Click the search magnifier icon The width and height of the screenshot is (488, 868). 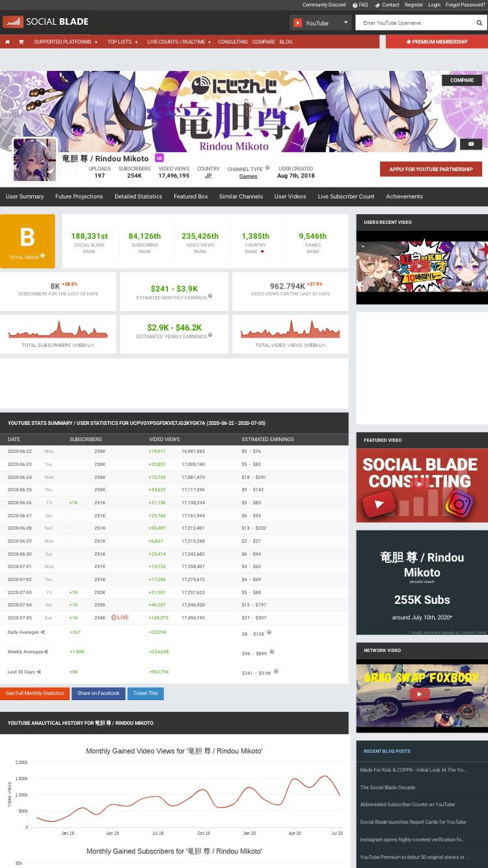tap(480, 23)
